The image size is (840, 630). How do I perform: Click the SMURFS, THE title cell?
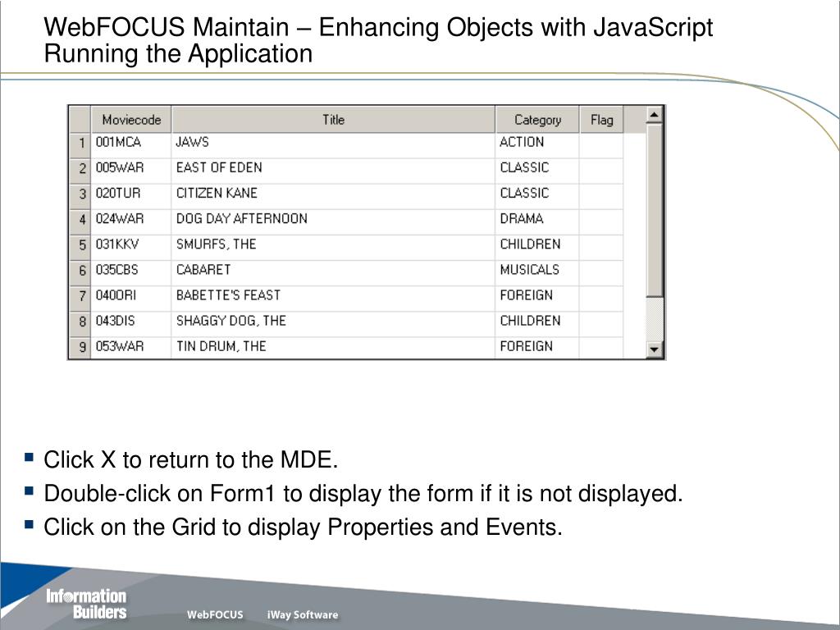coord(333,248)
